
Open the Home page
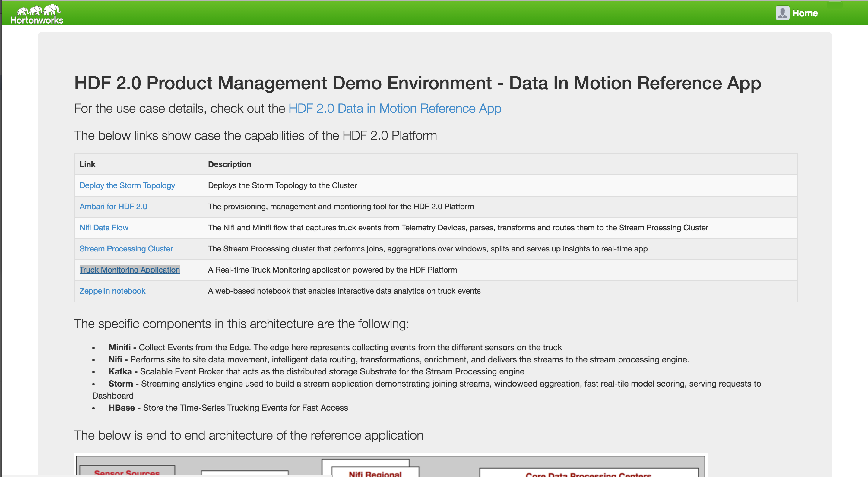pyautogui.click(x=805, y=13)
